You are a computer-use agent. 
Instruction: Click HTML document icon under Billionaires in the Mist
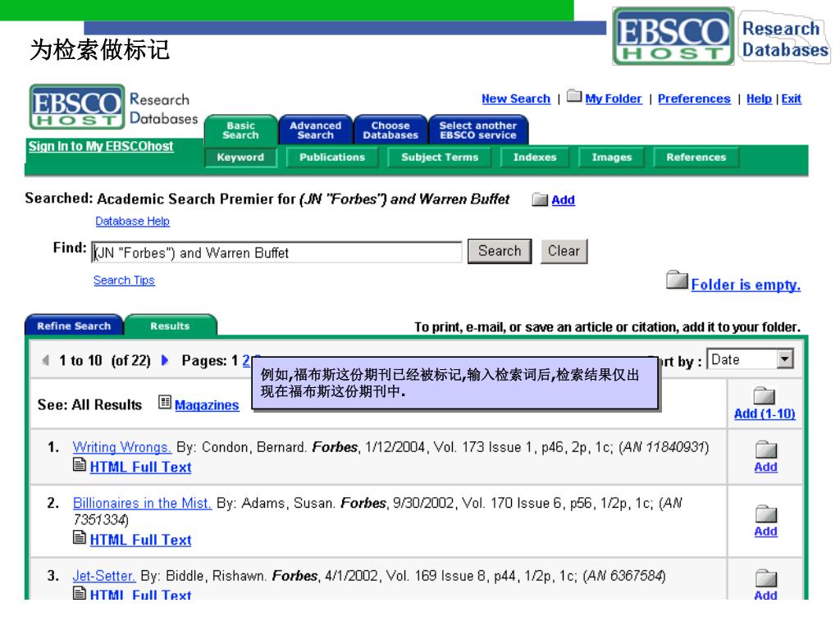coord(80,537)
